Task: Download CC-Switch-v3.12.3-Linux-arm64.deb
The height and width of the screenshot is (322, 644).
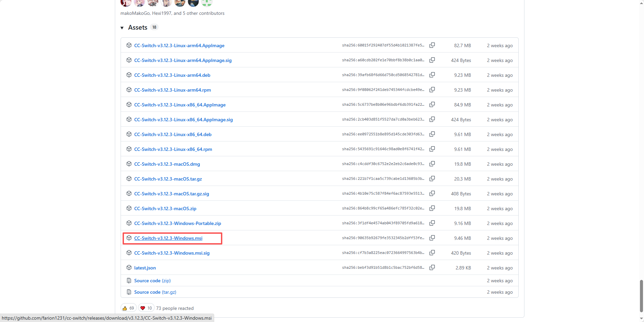Action: pos(172,75)
